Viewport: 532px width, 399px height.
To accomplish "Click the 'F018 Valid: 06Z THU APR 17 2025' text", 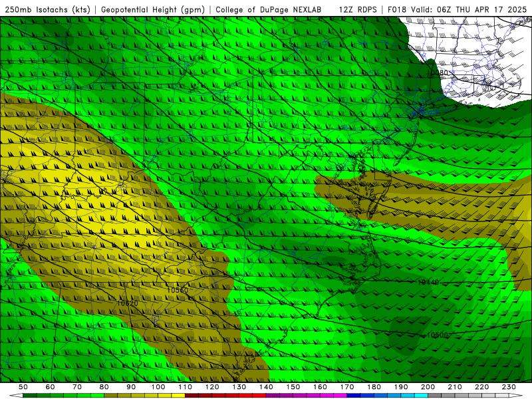I will (457, 10).
